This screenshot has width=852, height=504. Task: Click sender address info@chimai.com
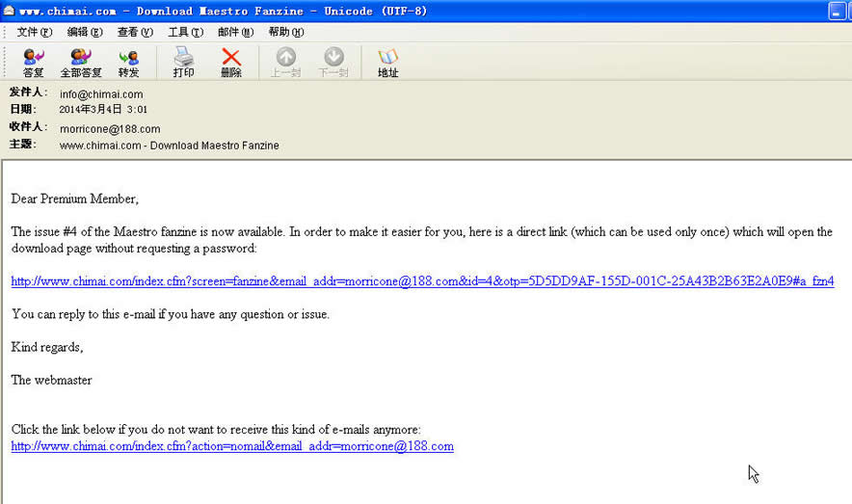[101, 94]
